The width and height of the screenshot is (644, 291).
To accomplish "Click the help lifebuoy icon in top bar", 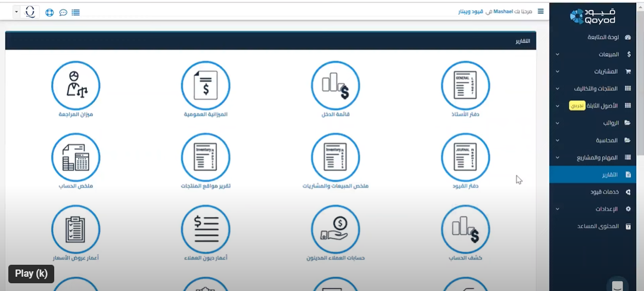I will tap(49, 12).
